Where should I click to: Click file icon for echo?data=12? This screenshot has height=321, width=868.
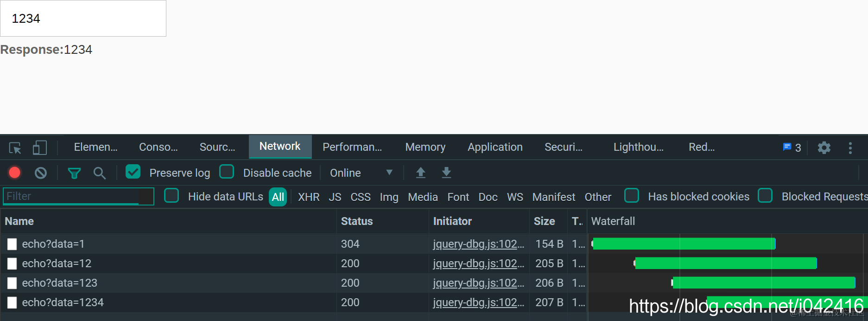click(x=12, y=263)
